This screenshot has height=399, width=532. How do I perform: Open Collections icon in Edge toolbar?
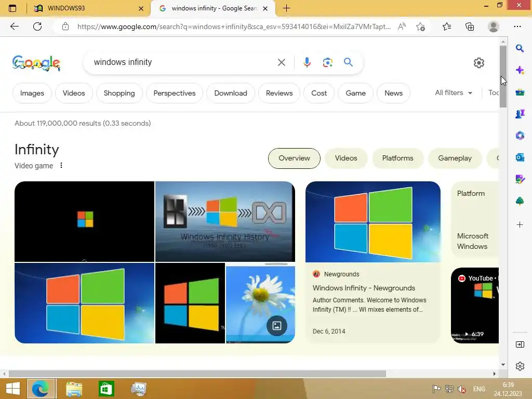470,26
